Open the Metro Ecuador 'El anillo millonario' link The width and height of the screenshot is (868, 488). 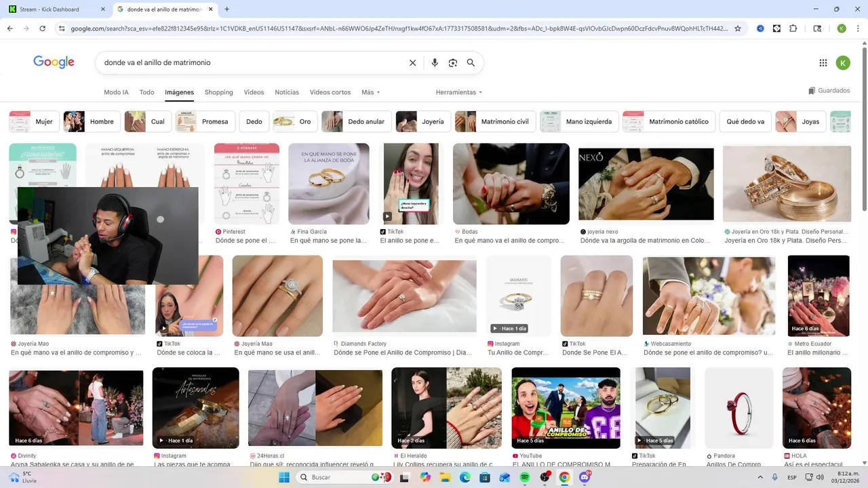pyautogui.click(x=818, y=352)
